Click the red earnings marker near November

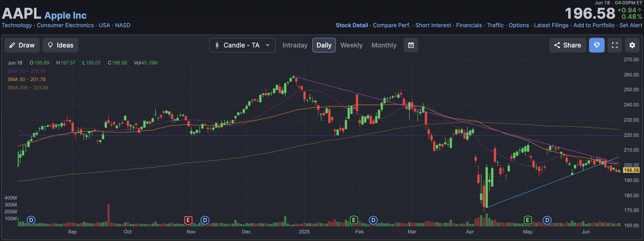pos(188,220)
